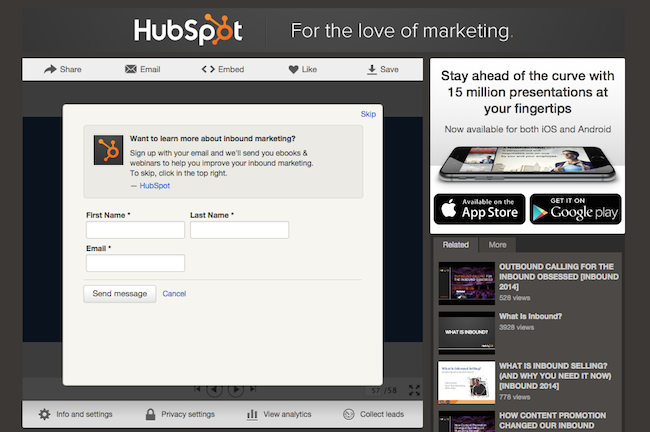Click the View analytics label
This screenshot has width=650, height=432.
point(287,414)
